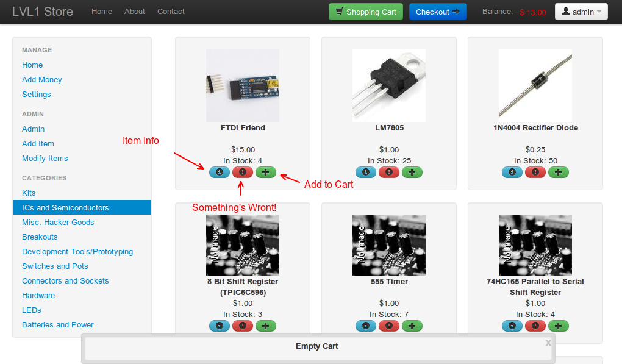
Task: Report issue with 555 Timer
Action: click(388, 326)
